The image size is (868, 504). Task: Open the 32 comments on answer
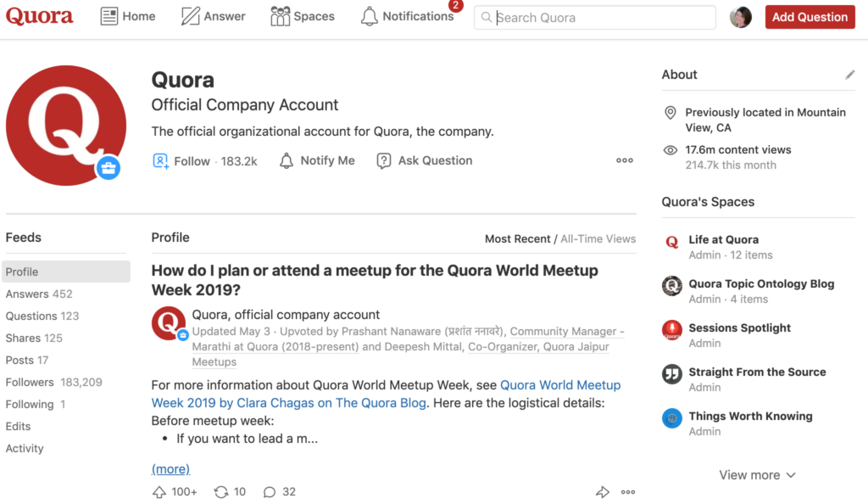(280, 492)
